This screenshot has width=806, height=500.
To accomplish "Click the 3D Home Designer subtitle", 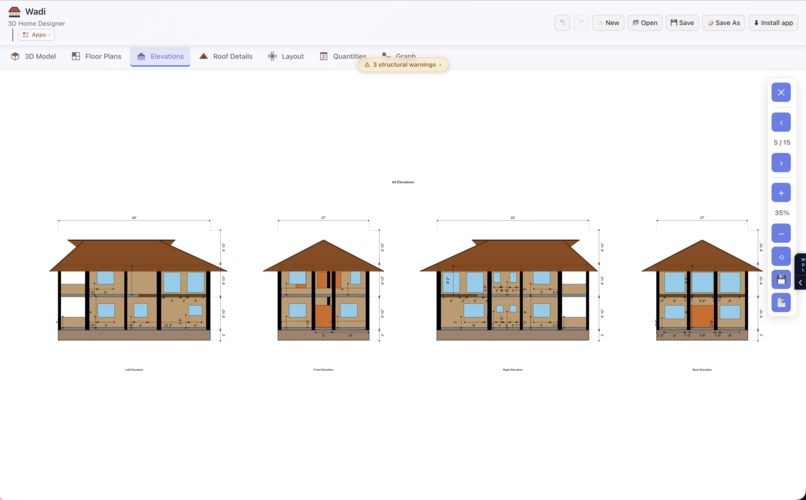I will pyautogui.click(x=36, y=24).
